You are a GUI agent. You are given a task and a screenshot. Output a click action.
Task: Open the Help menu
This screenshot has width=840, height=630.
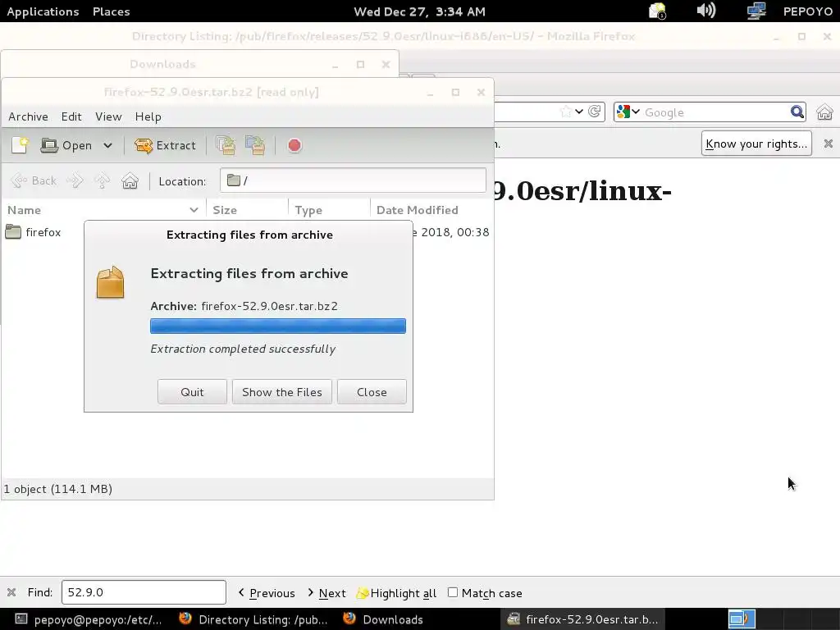pyautogui.click(x=148, y=116)
